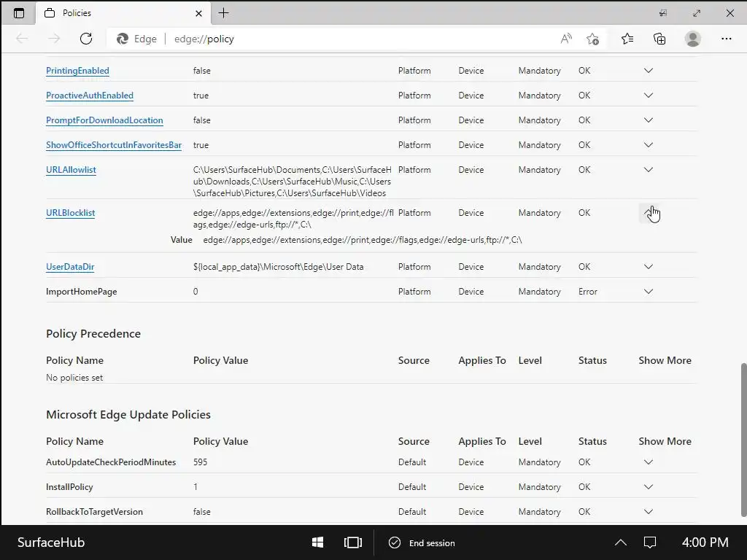The width and height of the screenshot is (747, 560).
Task: Open the PrintingEnabled policy link
Action: click(77, 71)
